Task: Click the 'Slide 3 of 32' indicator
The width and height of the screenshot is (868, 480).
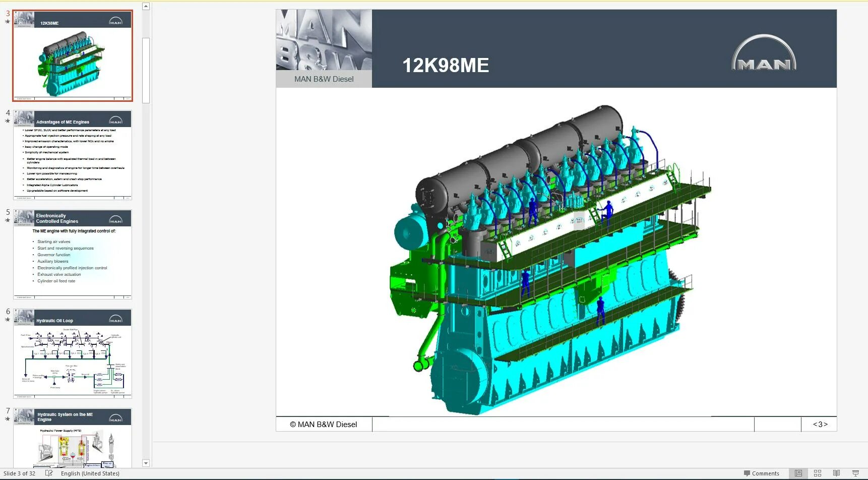Action: (x=20, y=473)
